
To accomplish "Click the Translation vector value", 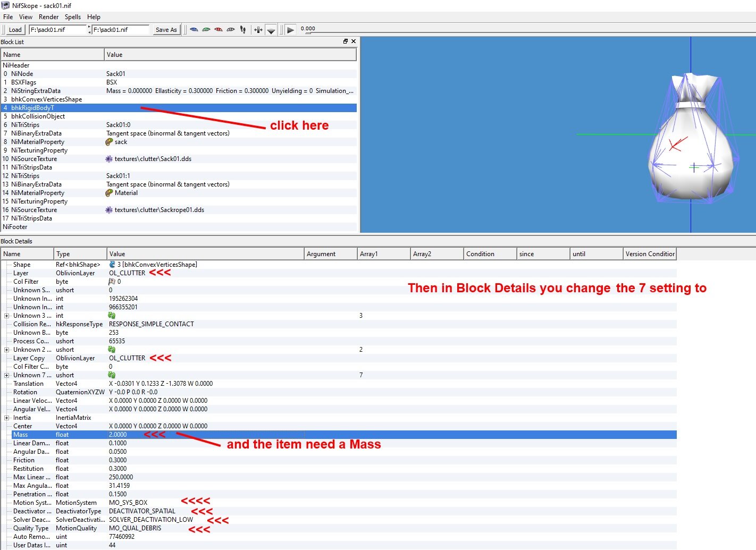I will (x=161, y=384).
